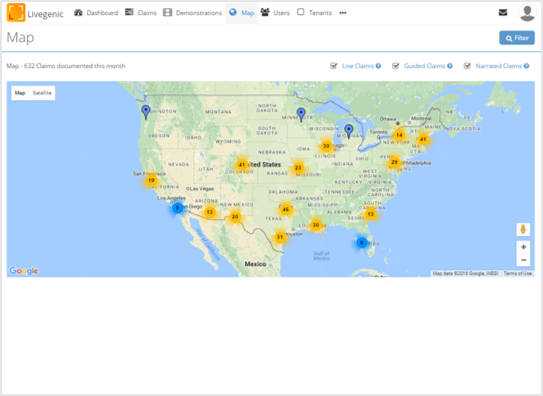Open the Filter button
The width and height of the screenshot is (543, 396).
click(x=517, y=38)
